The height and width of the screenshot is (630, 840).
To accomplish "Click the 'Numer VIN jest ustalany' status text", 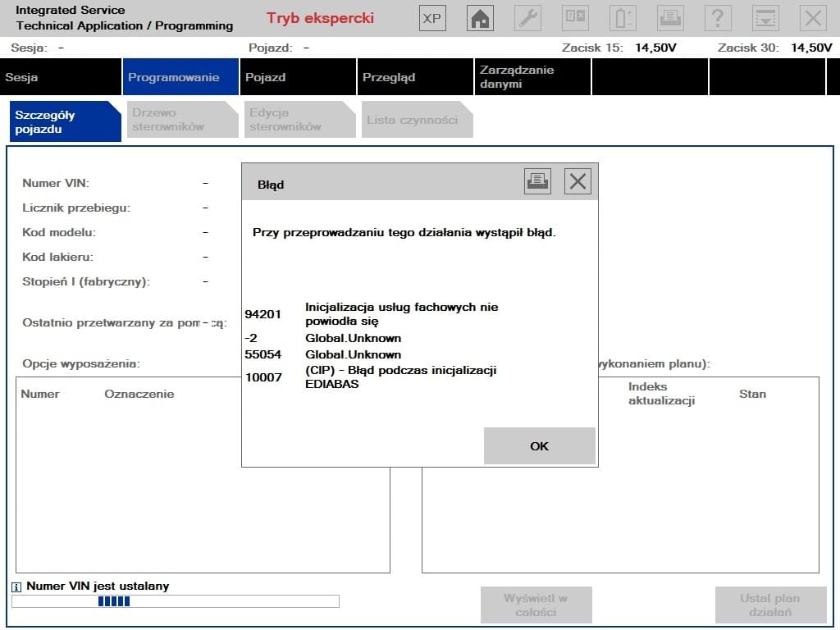I will [x=98, y=586].
